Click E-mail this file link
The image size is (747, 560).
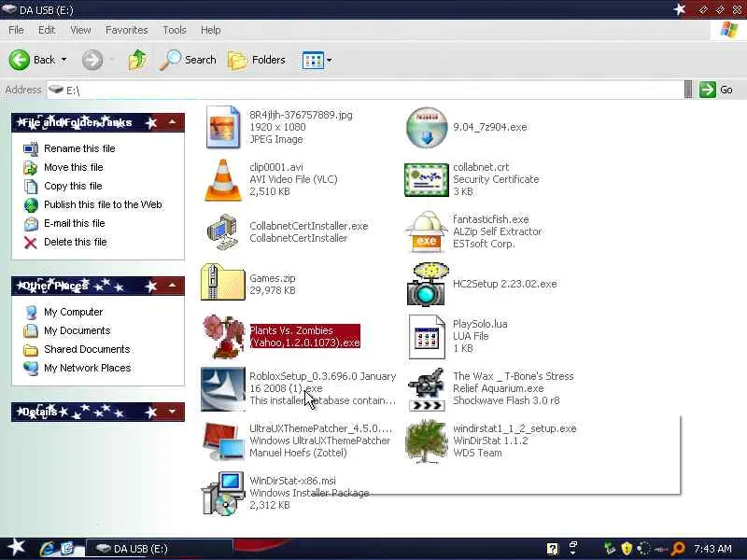pyautogui.click(x=75, y=223)
